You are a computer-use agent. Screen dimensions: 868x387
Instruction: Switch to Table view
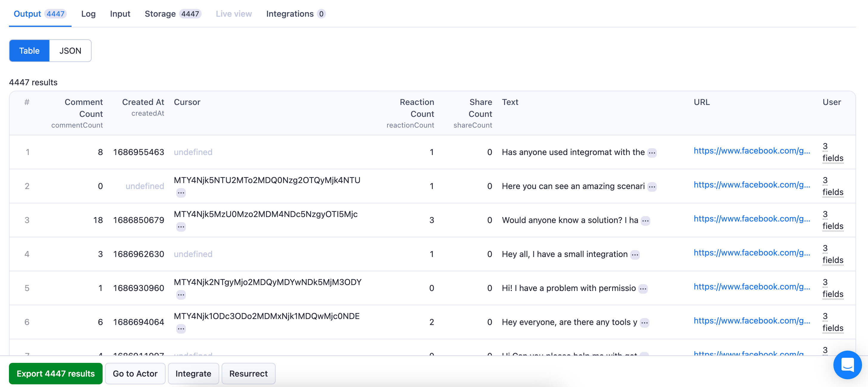(x=29, y=51)
